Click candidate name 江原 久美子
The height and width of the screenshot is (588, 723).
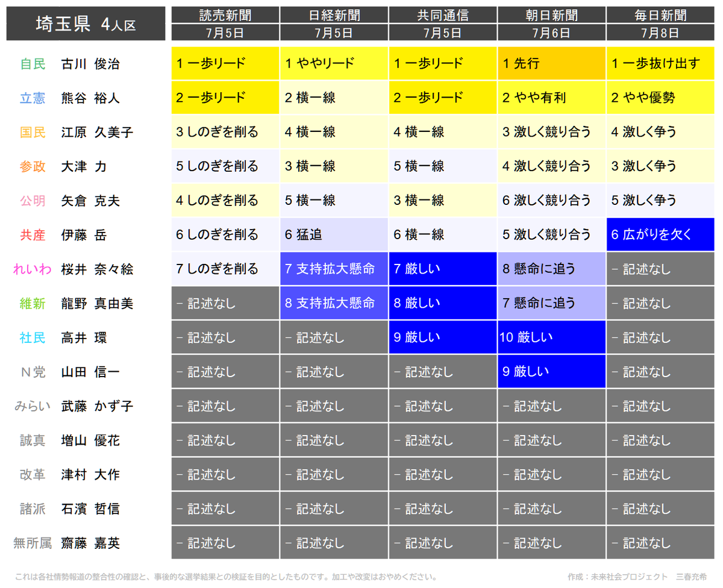(x=97, y=132)
